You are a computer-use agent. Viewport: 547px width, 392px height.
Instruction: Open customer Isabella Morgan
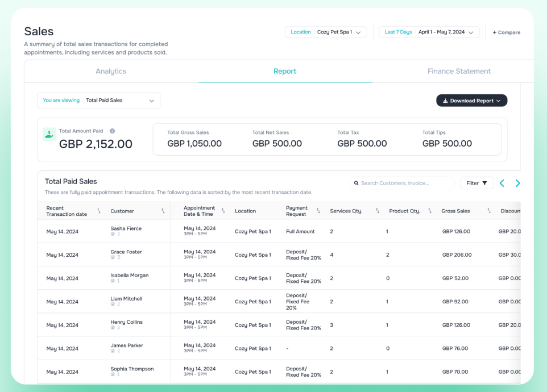click(x=130, y=276)
